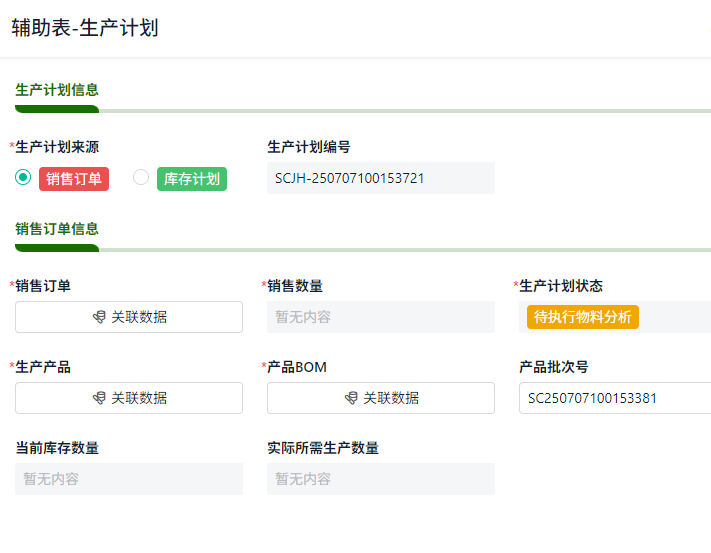This screenshot has width=711, height=553.
Task: Select the 销售订单信息 section tab
Action: (57, 229)
